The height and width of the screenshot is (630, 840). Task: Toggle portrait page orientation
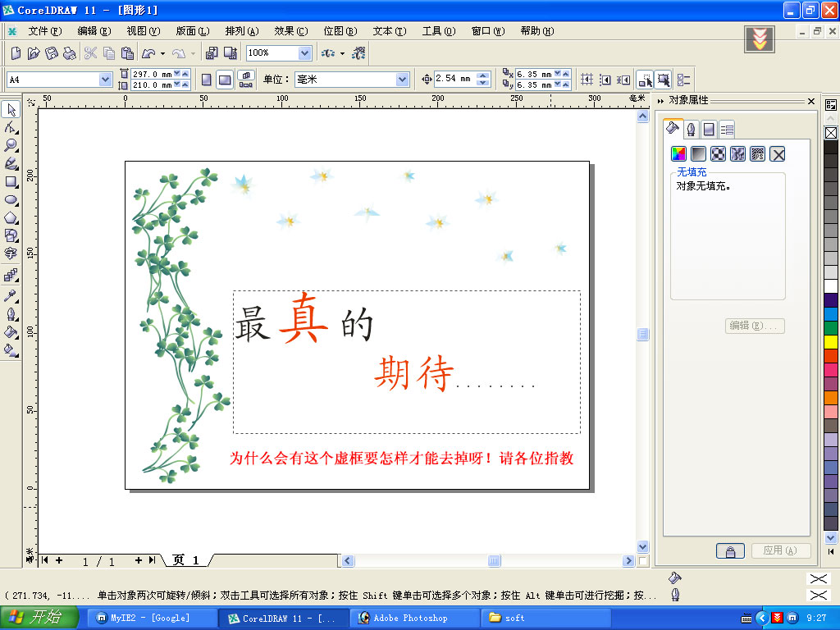coord(206,80)
